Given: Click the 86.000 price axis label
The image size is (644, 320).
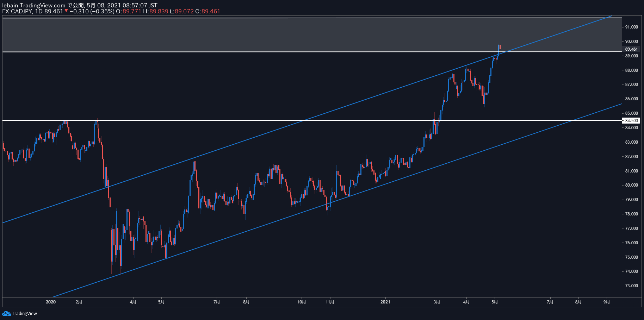Looking at the screenshot, I should 631,99.
